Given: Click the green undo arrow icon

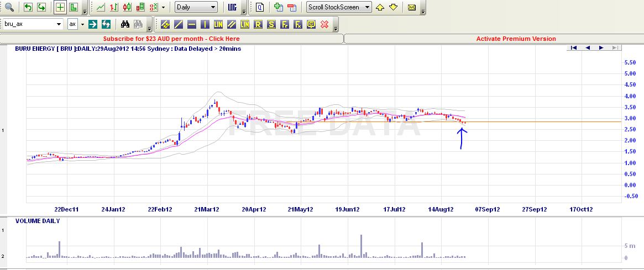Looking at the screenshot, I should (28, 7).
